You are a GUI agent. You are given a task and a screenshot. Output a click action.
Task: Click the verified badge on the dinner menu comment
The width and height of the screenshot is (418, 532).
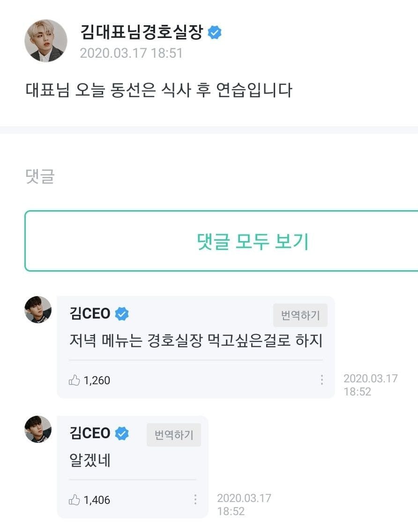[x=122, y=314]
